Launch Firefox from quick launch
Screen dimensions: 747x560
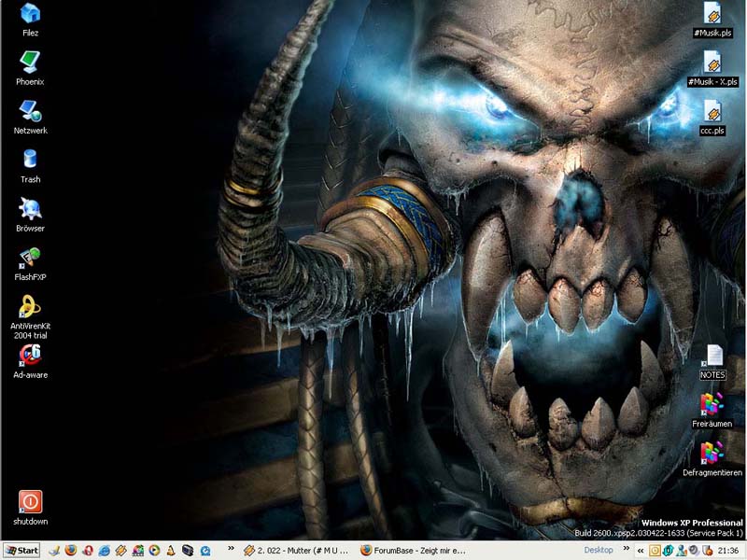coord(71,551)
